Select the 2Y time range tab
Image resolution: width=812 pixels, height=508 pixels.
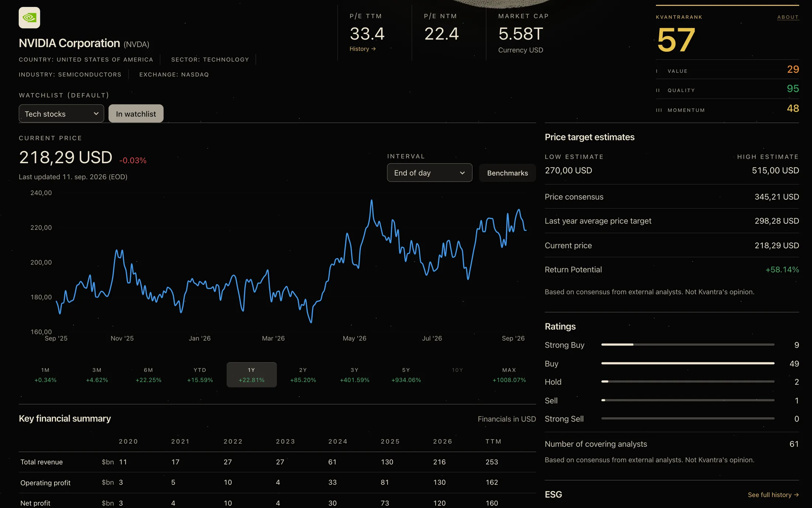303,375
